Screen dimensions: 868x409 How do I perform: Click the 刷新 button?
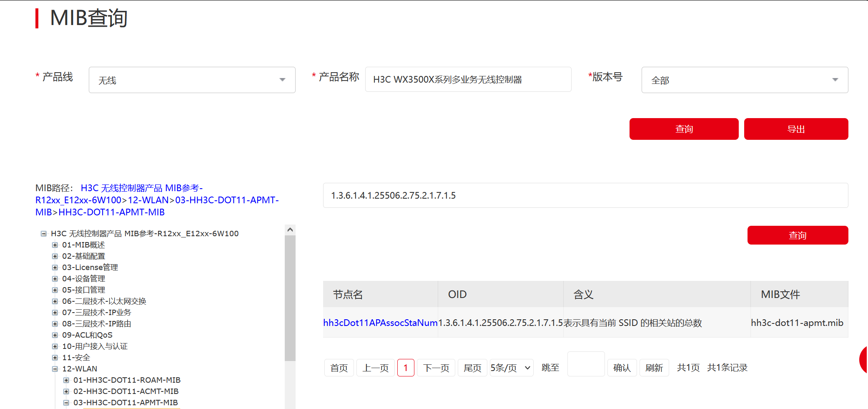654,368
